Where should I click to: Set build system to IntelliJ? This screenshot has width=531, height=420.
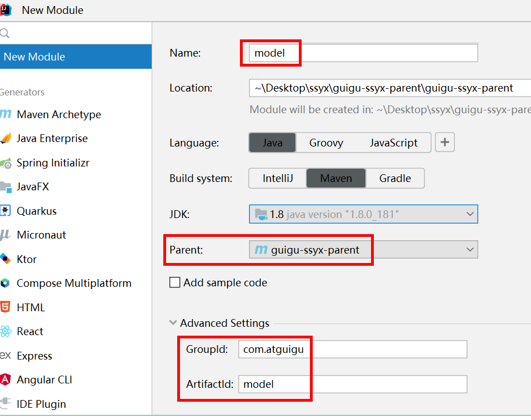click(x=277, y=178)
